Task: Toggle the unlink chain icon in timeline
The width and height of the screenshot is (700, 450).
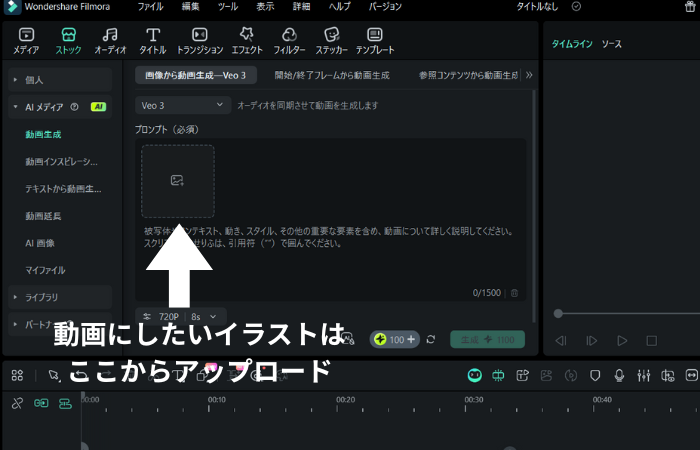Action: coord(17,404)
